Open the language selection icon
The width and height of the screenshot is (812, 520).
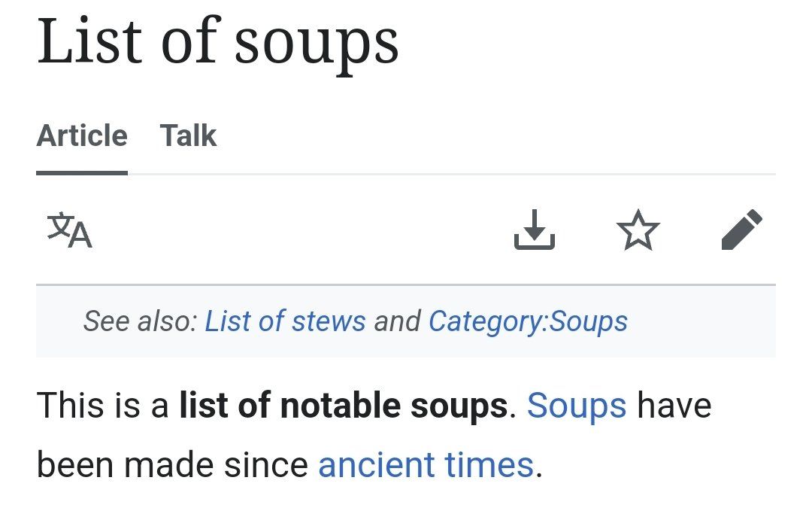[x=70, y=230]
